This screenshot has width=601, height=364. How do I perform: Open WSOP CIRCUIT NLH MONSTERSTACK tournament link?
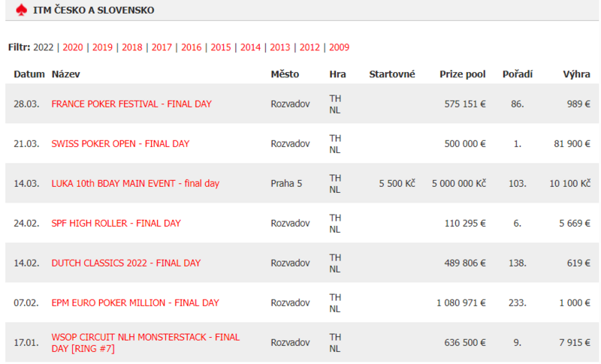click(x=146, y=343)
